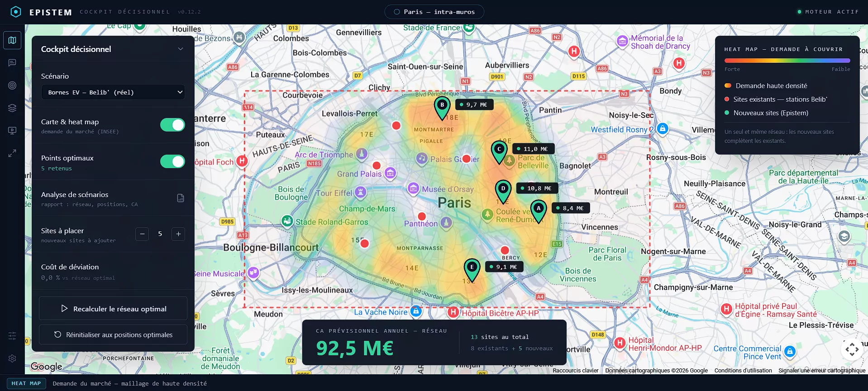868x391 pixels.
Task: Click Recalculer le réseau optimal
Action: (113, 309)
